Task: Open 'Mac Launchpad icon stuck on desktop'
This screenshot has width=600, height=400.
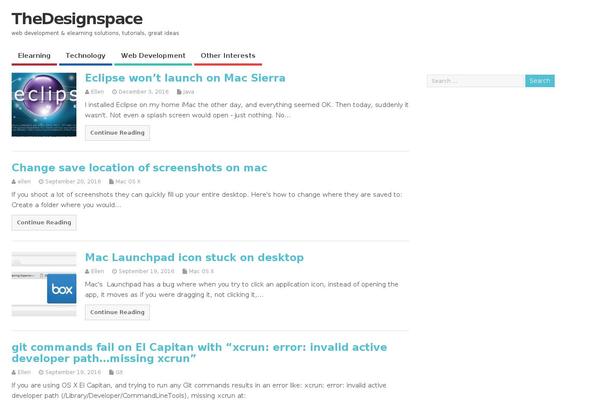Action: (194, 257)
